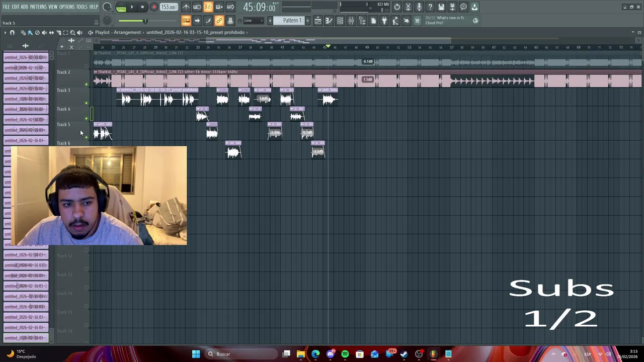
Task: Toggle auto-scrolling arrow button
Action: point(197,21)
